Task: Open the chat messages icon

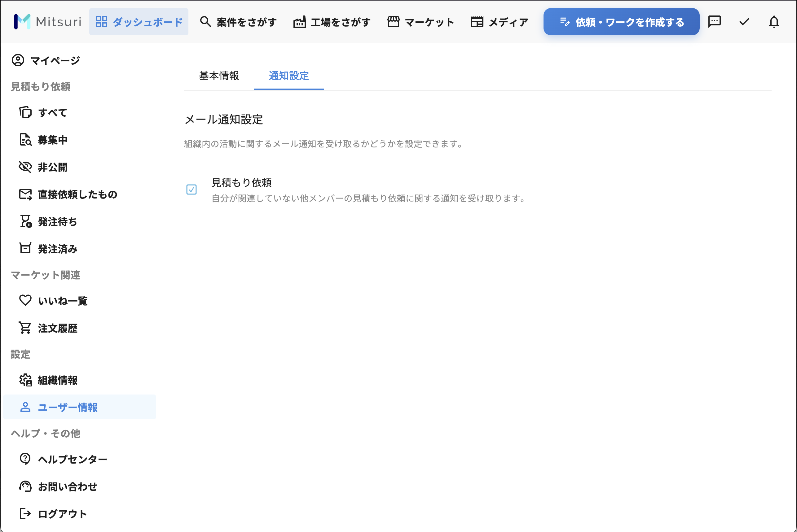Action: 715,21
